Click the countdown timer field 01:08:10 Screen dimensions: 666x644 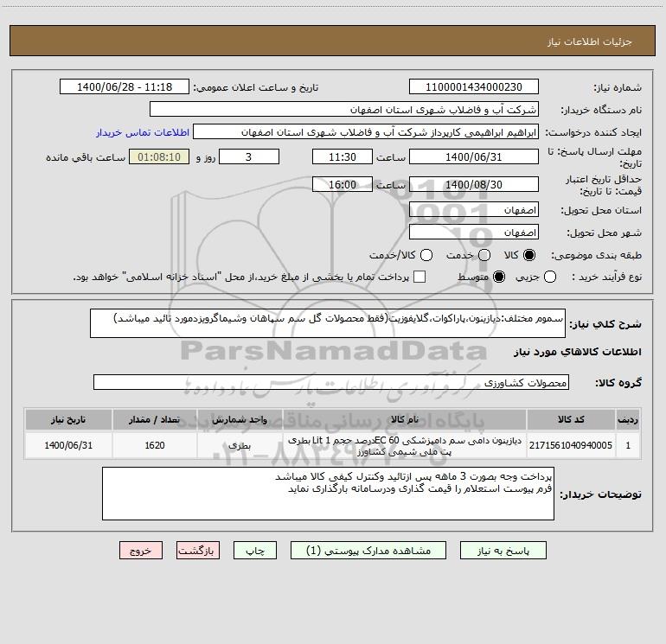[x=159, y=156]
